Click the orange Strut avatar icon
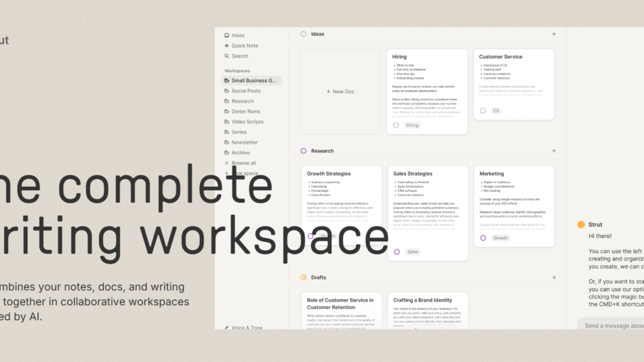This screenshot has height=362, width=644. (580, 224)
